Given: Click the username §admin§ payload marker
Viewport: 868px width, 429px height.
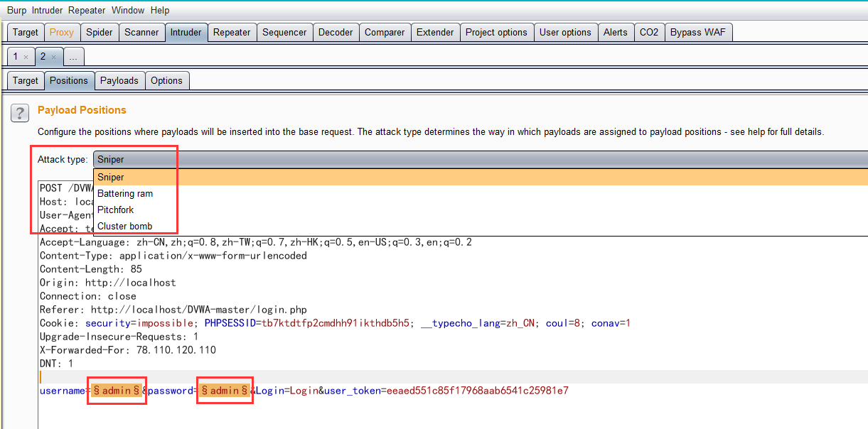Looking at the screenshot, I should tap(117, 391).
